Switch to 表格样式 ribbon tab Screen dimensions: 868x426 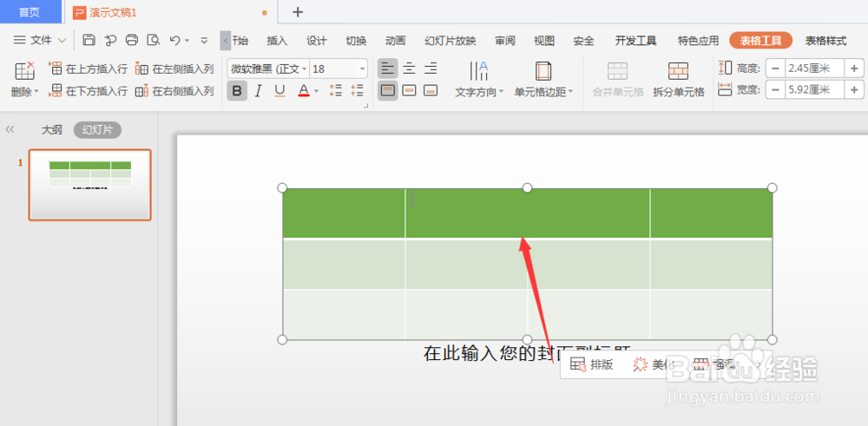pos(825,41)
